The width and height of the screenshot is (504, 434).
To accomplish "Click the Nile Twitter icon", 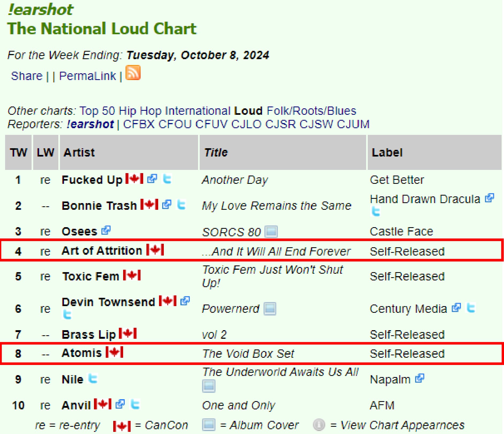I will click(x=93, y=379).
